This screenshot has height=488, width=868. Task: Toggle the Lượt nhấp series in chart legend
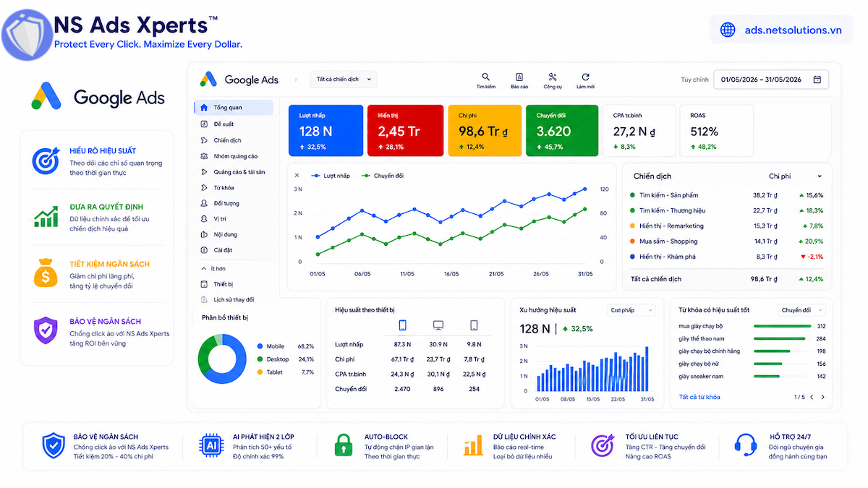pyautogui.click(x=330, y=176)
